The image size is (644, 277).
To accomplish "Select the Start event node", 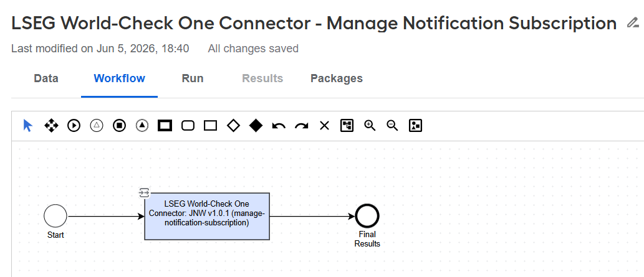I will click(55, 216).
